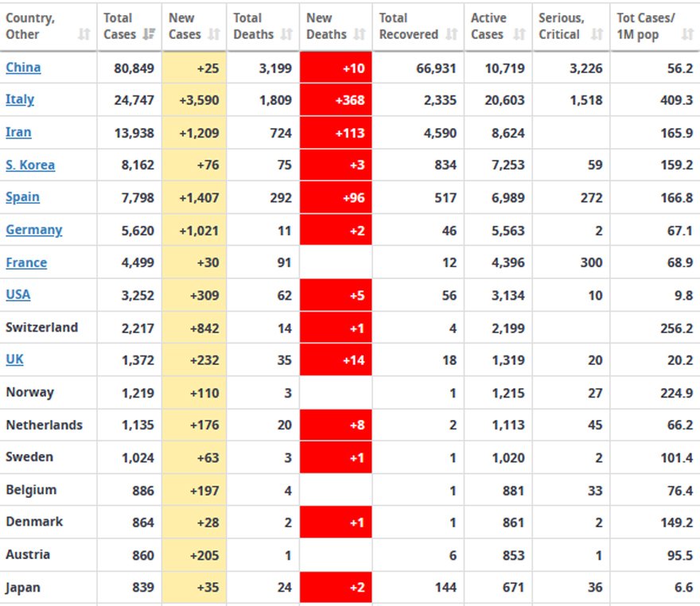Click sort arrows in New Cases header
The width and height of the screenshot is (700, 606).
click(x=213, y=35)
